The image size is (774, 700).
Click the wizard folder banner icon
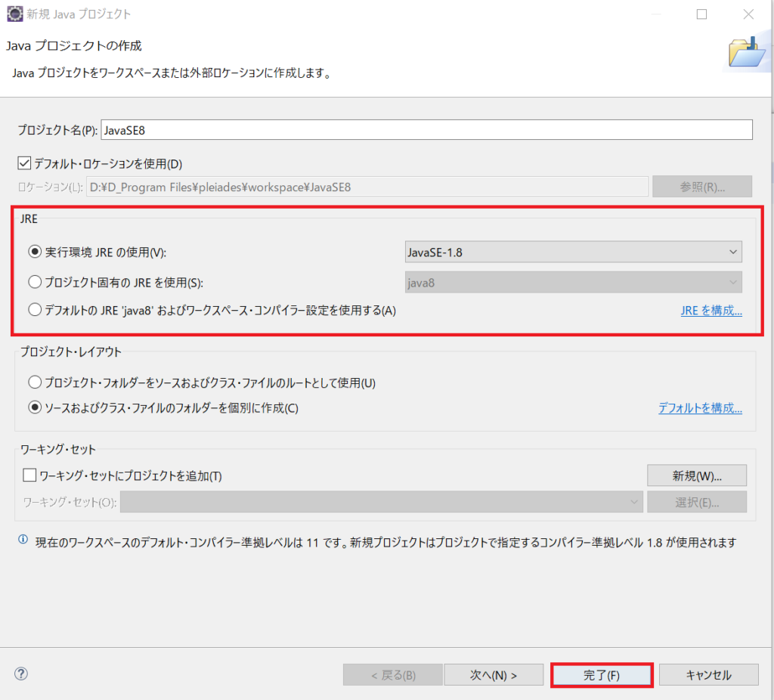click(x=747, y=51)
